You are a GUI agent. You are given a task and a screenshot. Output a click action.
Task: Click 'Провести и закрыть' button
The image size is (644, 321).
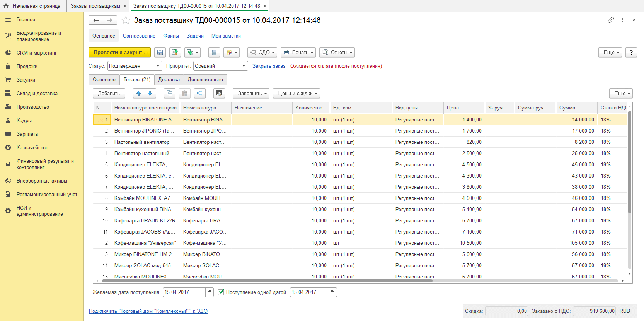pos(119,53)
